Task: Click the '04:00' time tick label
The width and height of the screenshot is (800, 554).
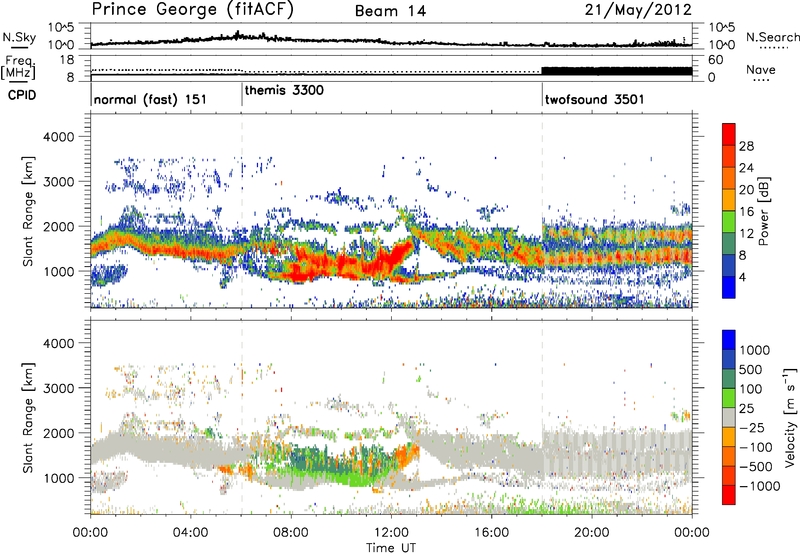Action: coord(191,533)
